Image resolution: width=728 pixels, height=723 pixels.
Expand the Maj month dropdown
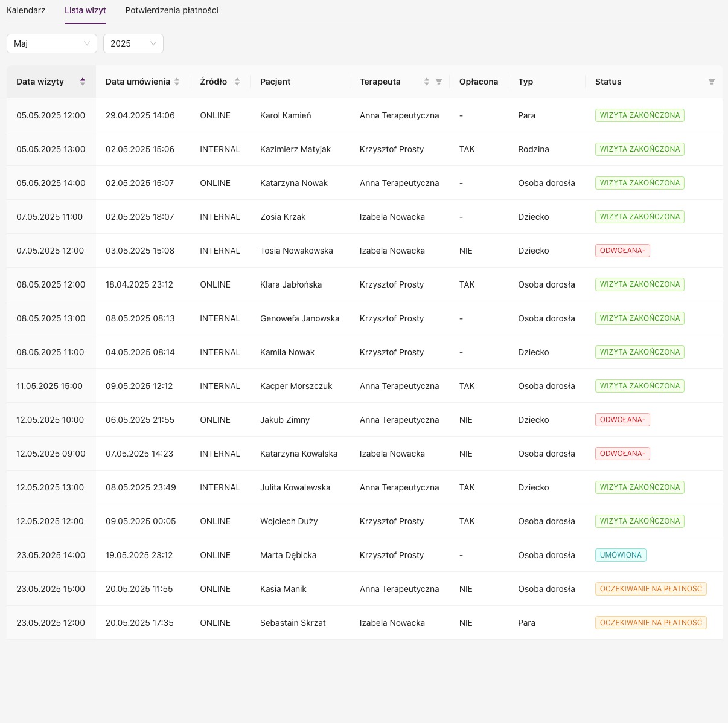pyautogui.click(x=52, y=43)
